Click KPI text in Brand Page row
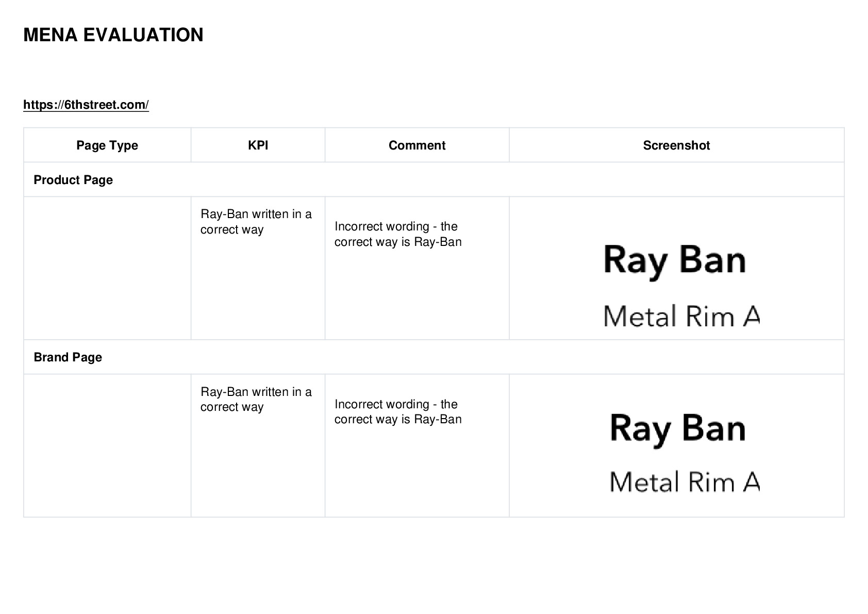 (256, 399)
